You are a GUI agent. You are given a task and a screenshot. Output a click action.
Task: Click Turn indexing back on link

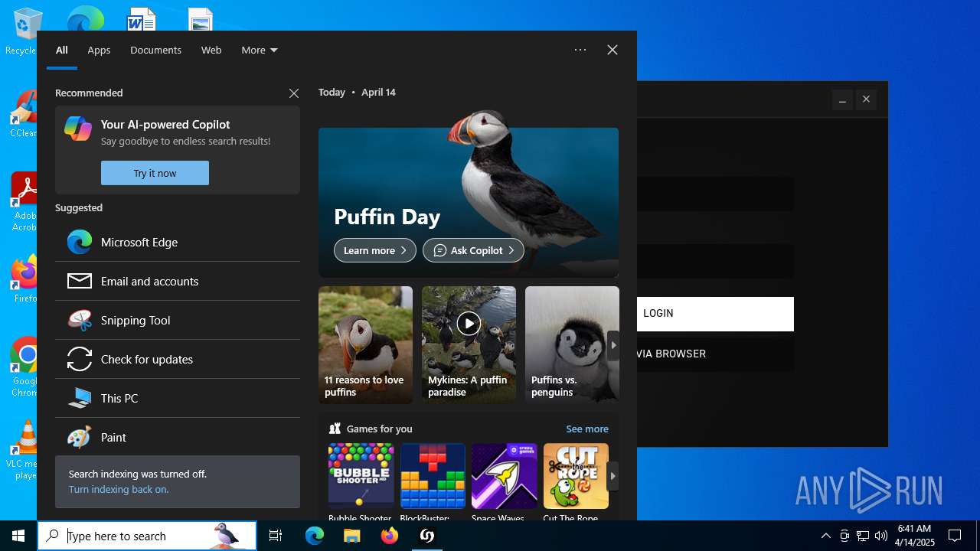coord(119,489)
